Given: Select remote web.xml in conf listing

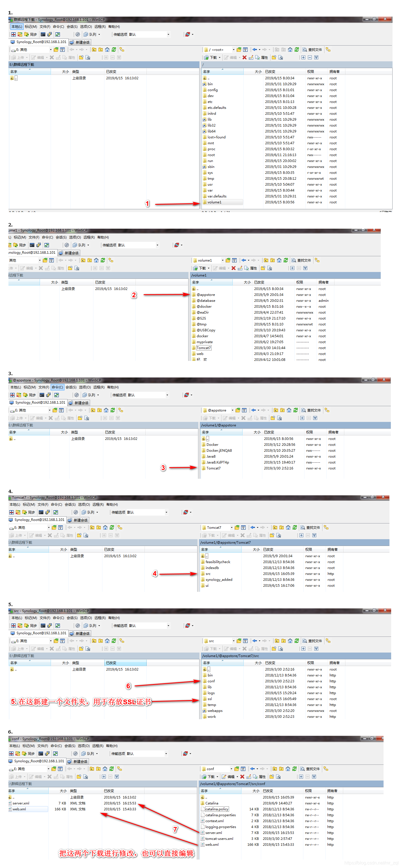Looking at the screenshot, I should [210, 844].
